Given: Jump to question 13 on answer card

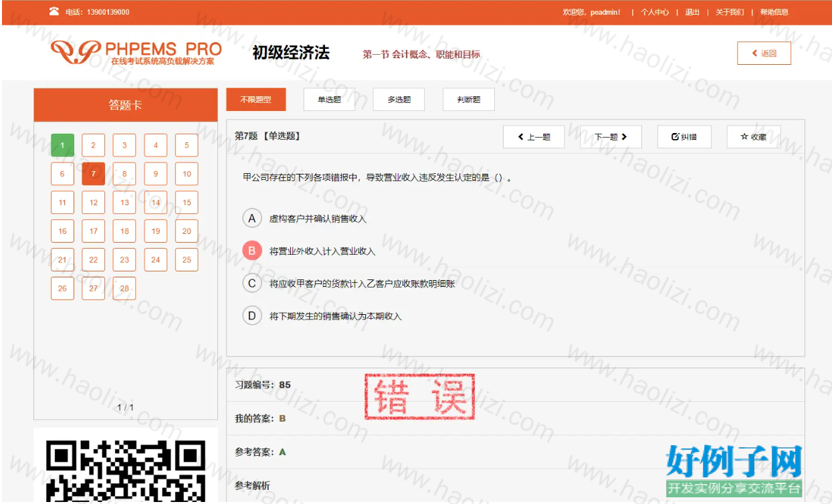Looking at the screenshot, I should click(124, 203).
